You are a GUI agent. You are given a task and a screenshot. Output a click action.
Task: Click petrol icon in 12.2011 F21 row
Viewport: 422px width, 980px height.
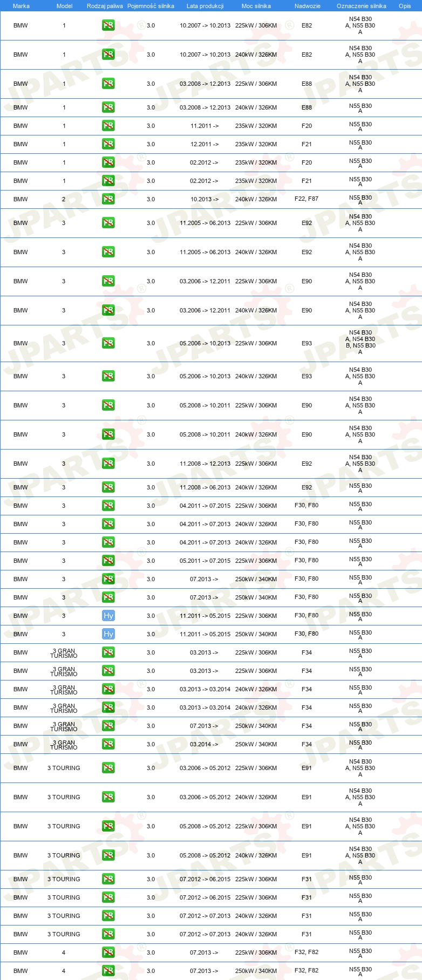(x=108, y=144)
